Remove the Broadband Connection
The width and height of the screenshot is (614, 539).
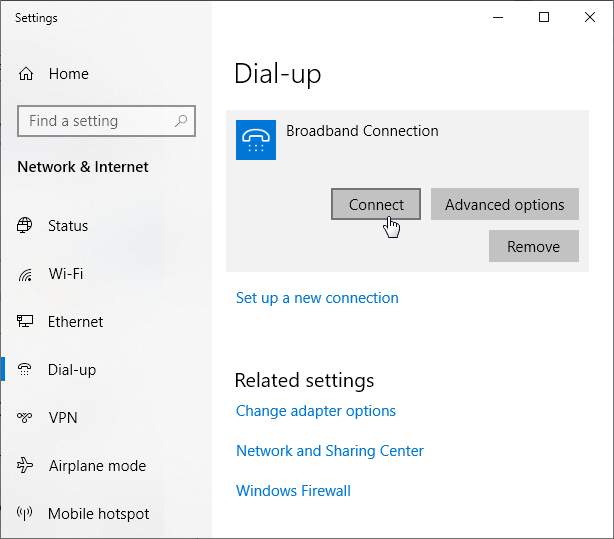pyautogui.click(x=533, y=246)
